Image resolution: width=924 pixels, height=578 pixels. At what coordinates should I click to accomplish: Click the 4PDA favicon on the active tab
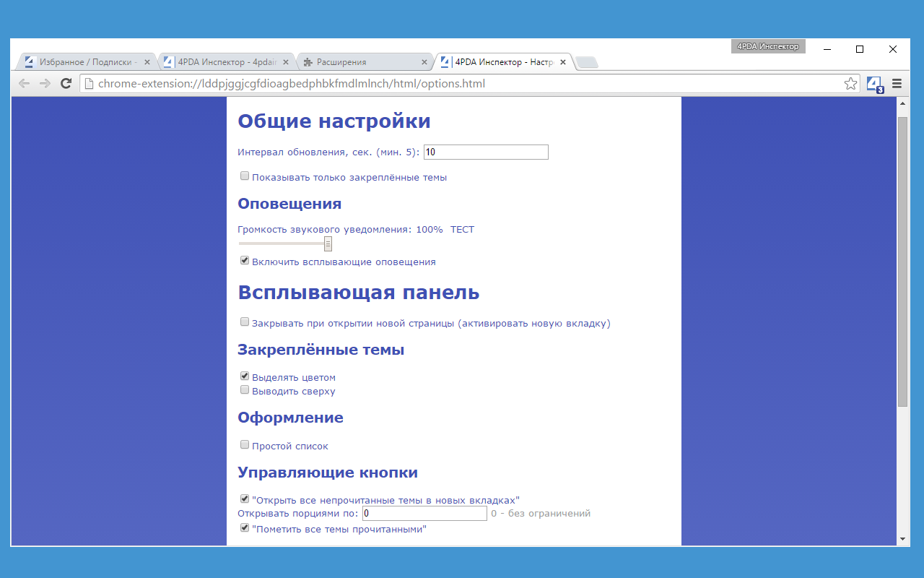(445, 61)
